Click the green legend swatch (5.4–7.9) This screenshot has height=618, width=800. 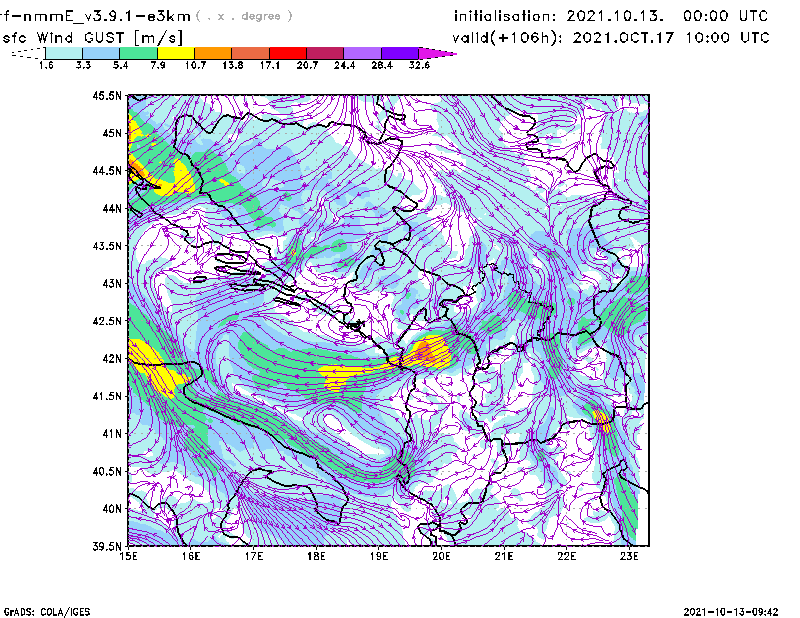click(138, 53)
